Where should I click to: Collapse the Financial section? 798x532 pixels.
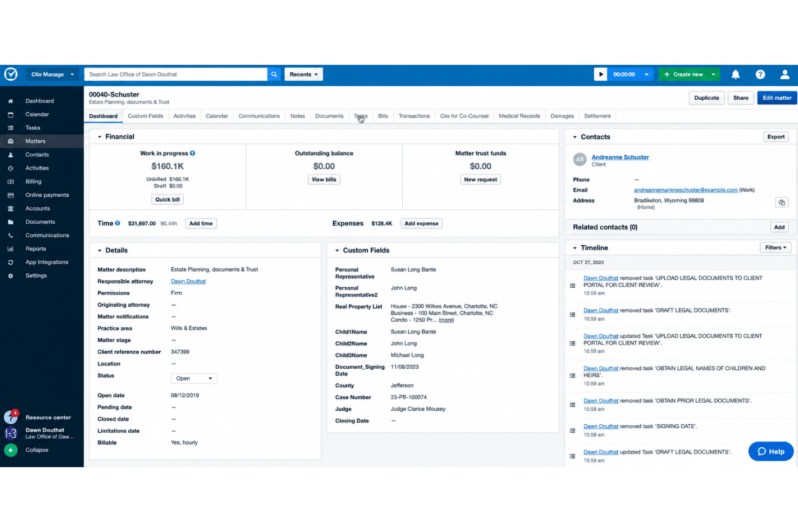tap(100, 137)
